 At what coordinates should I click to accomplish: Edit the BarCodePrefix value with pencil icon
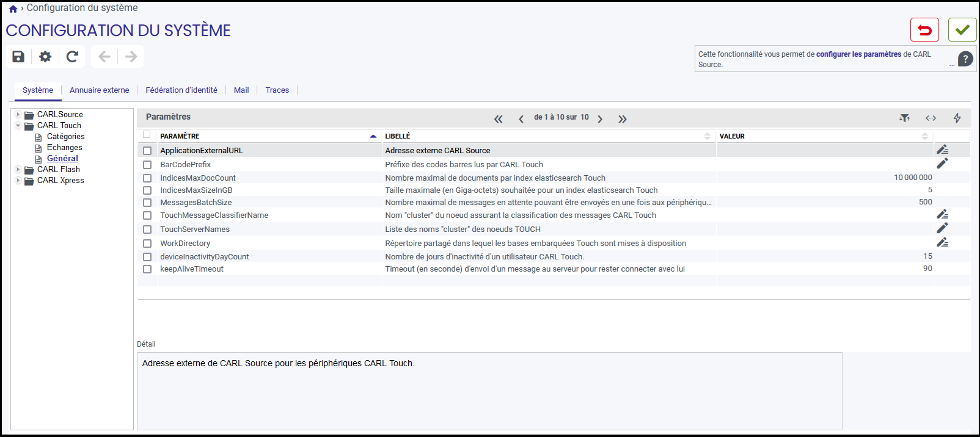pyautogui.click(x=943, y=164)
